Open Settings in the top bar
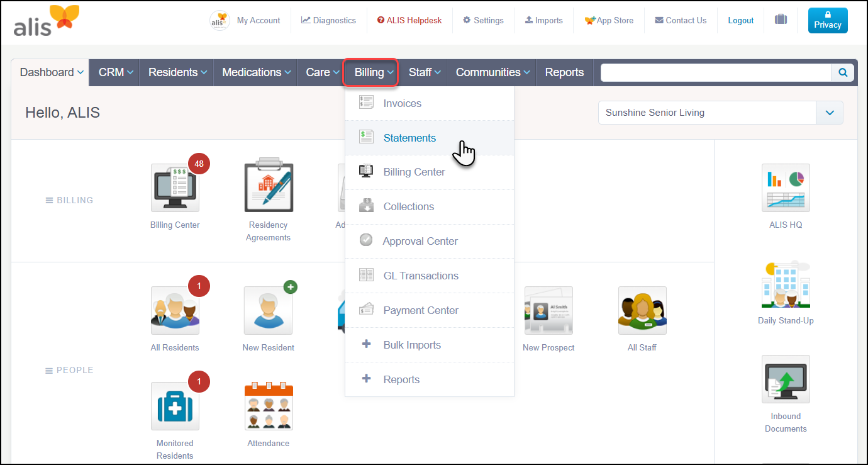This screenshot has width=868, height=465. (x=483, y=20)
